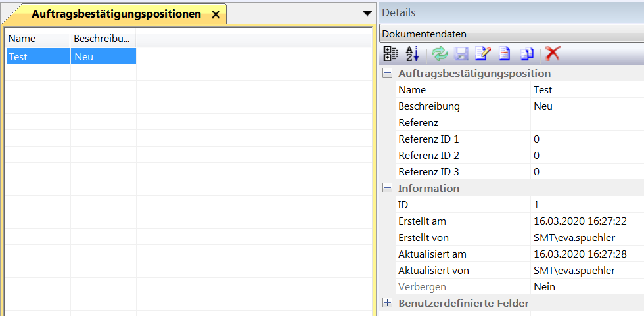Viewport: 644px width, 316px height.
Task: Sort properties alphabetically with A-Z icon
Action: tap(412, 54)
